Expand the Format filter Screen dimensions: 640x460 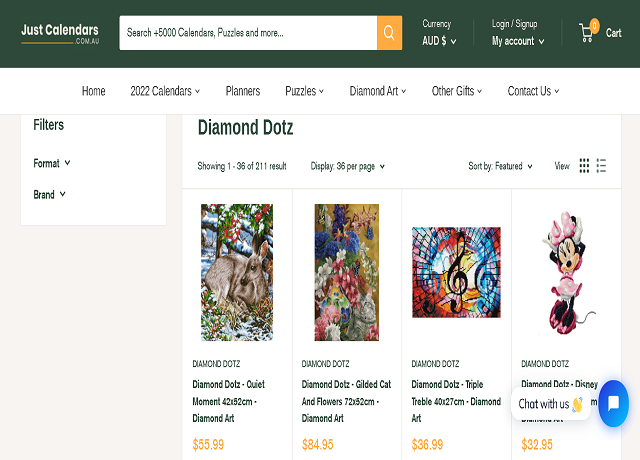click(52, 163)
